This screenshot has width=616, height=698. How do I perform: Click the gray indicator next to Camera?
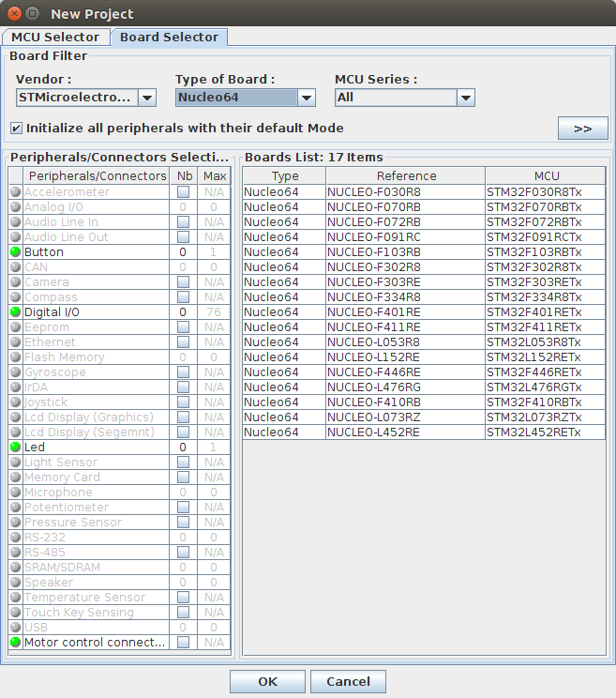click(15, 282)
